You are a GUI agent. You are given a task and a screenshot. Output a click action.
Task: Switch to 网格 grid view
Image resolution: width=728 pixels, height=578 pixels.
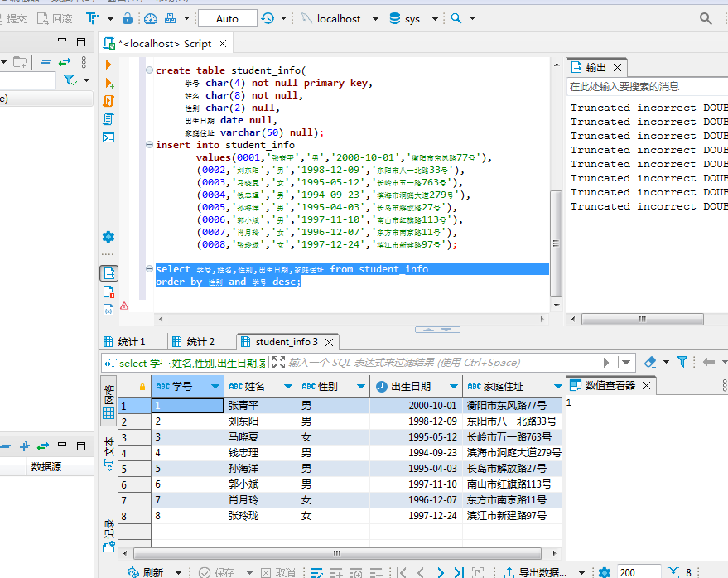pyautogui.click(x=108, y=402)
